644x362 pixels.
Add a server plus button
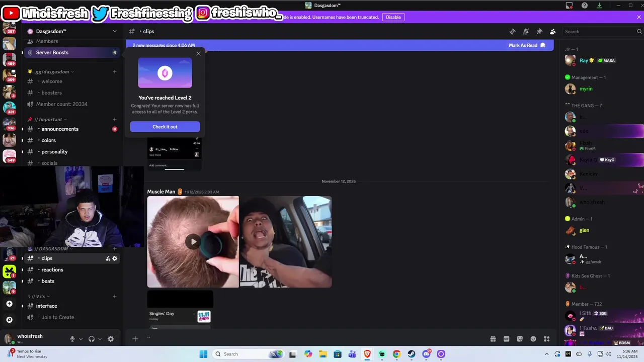click(x=10, y=304)
